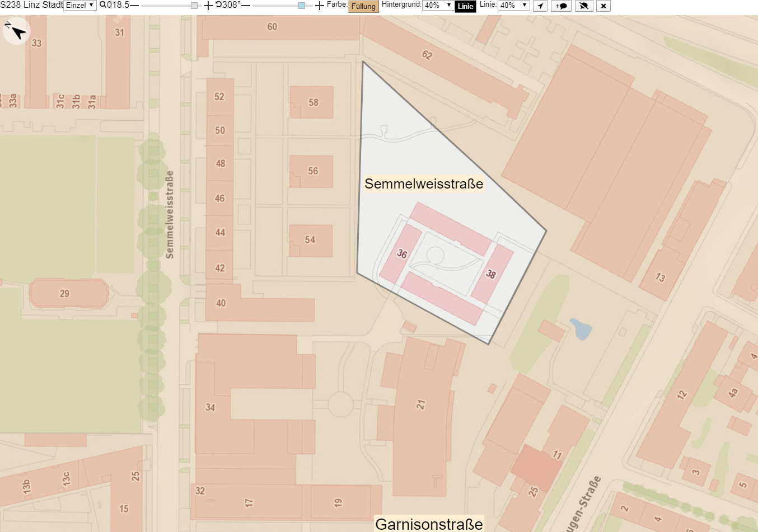758x532 pixels.
Task: Decrease zoom with the minus next to 018.5
Action: (134, 5)
